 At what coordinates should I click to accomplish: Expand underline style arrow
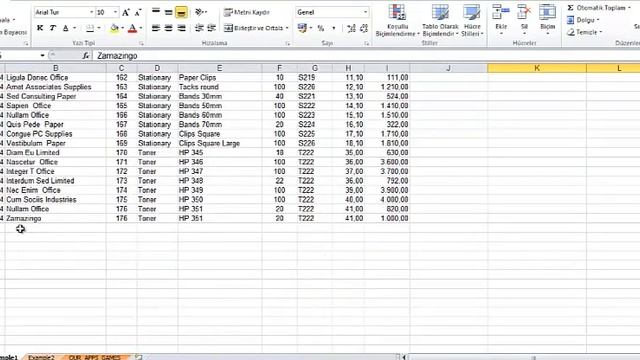(74, 28)
